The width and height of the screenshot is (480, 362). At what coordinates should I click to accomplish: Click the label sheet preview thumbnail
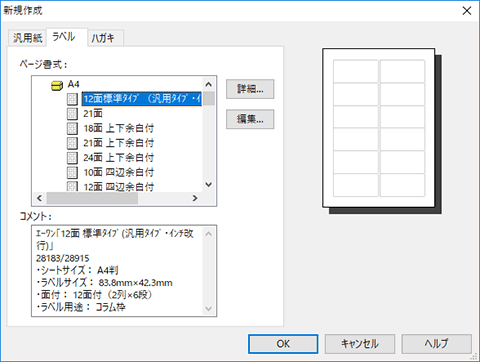(x=379, y=128)
